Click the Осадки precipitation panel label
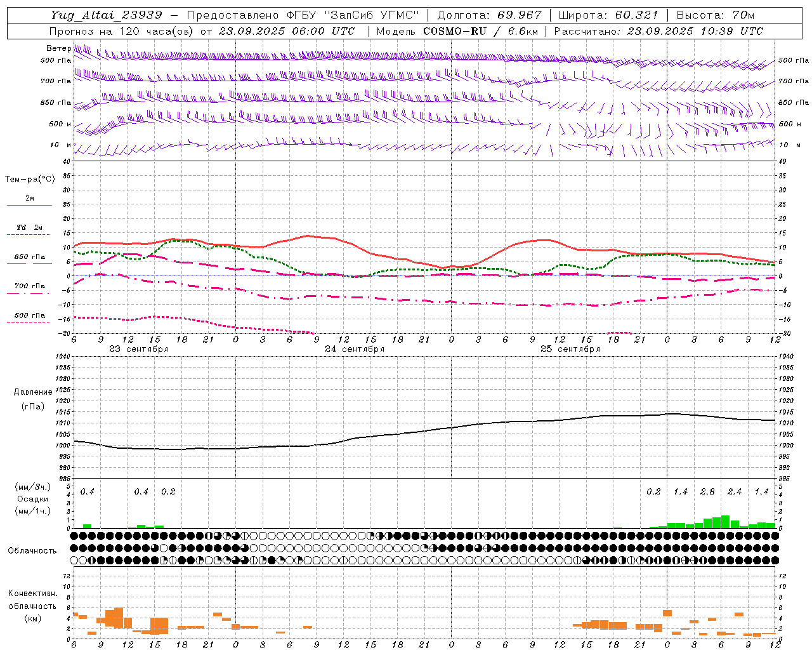 point(32,499)
